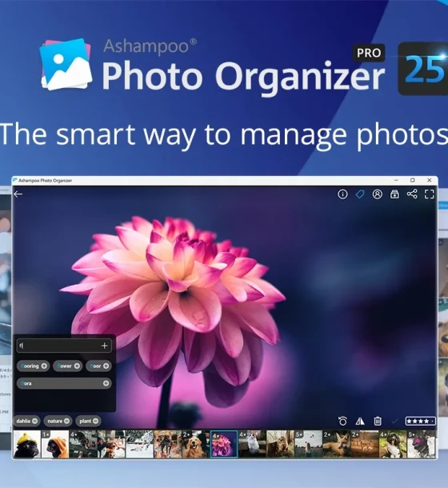Click the plus button in tag field

pyautogui.click(x=104, y=346)
